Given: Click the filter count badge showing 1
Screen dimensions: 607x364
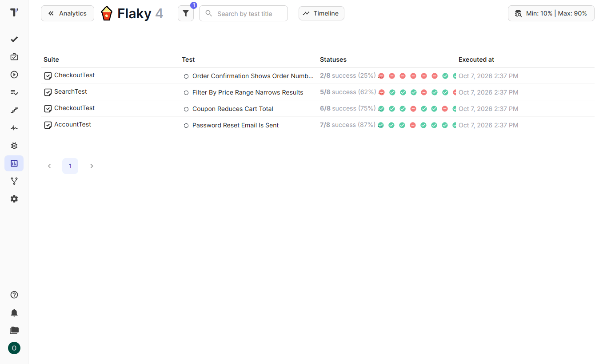Looking at the screenshot, I should coord(194,5).
